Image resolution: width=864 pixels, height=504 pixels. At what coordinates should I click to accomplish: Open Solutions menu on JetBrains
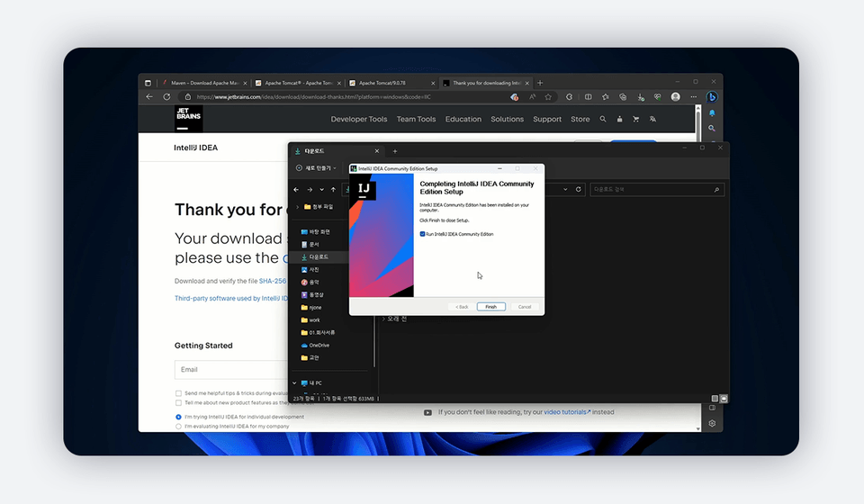pyautogui.click(x=507, y=119)
